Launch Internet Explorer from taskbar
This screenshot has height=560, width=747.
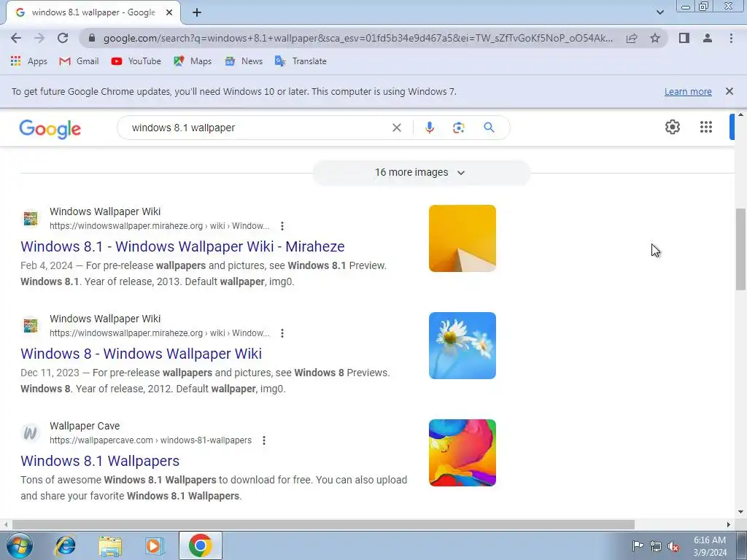[65, 545]
